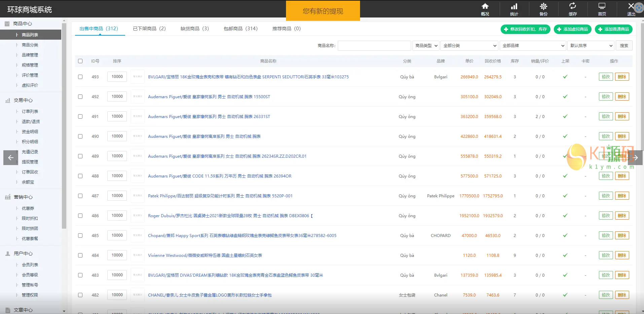This screenshot has width=644, height=314.
Task: Switch to the 已下架商品 tab
Action: pos(149,29)
